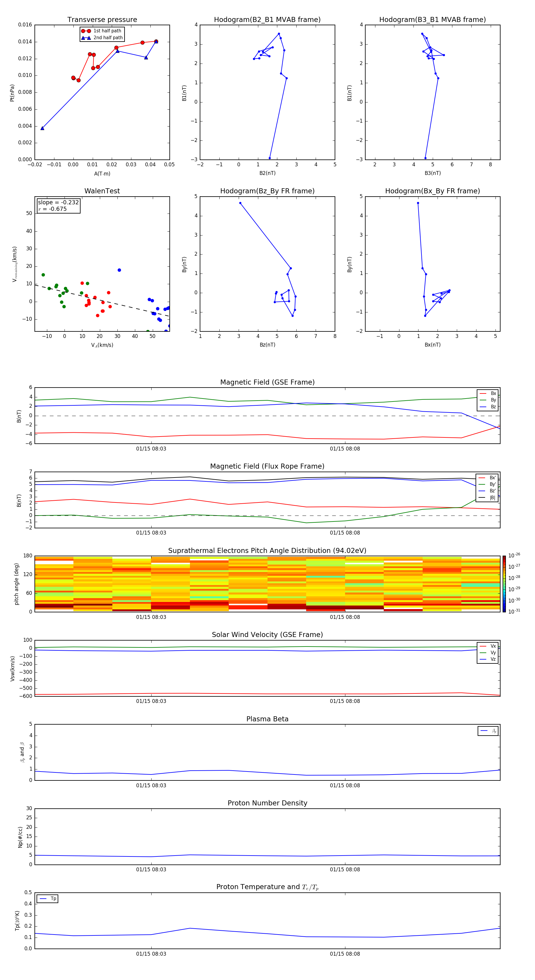Click the βp legend in Plasma Beta plot
Screen dimensions: 535x980
click(488, 731)
